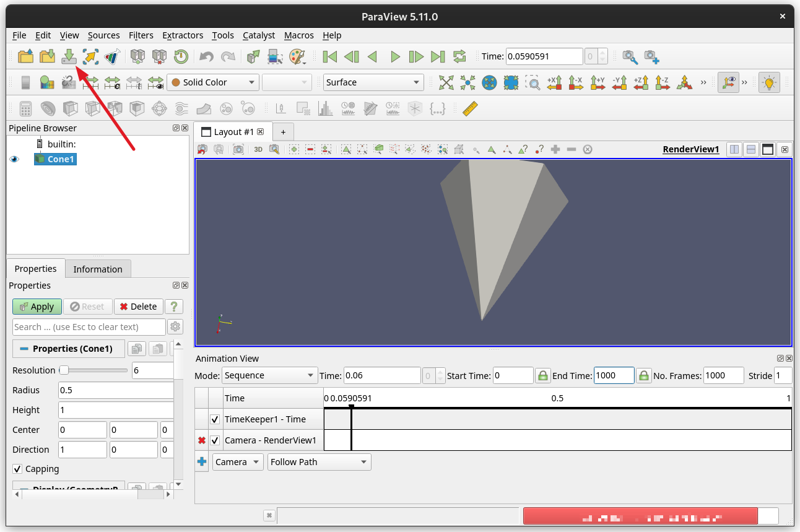Screen dimensions: 800x532
Task: Open the Solid Color coloring dropdown
Action: tap(213, 82)
